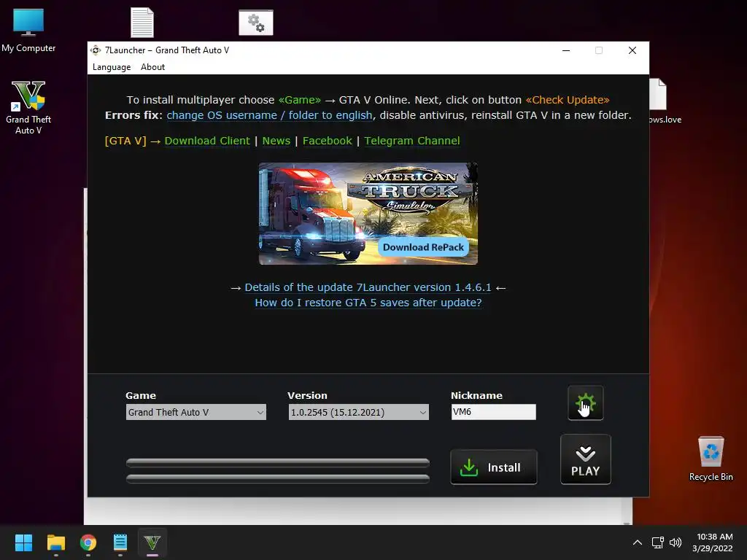Expand the Game dropdown
Viewport: 747px width, 560px height.
196,412
